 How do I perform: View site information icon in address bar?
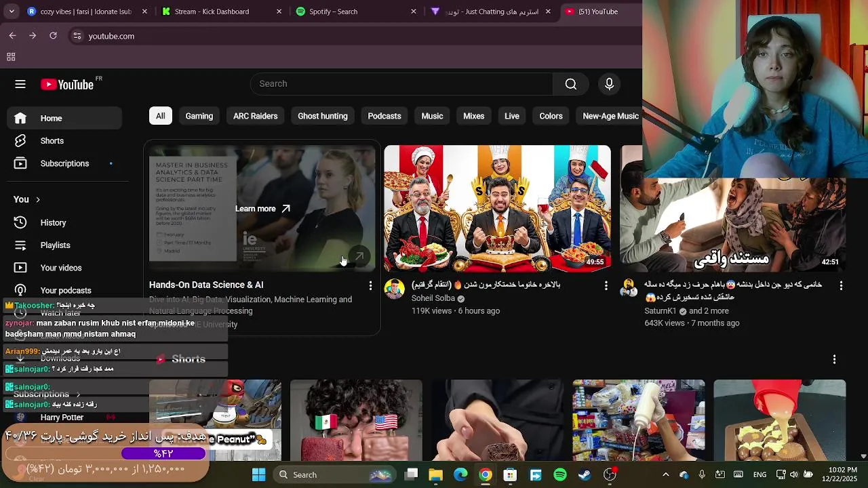(77, 36)
